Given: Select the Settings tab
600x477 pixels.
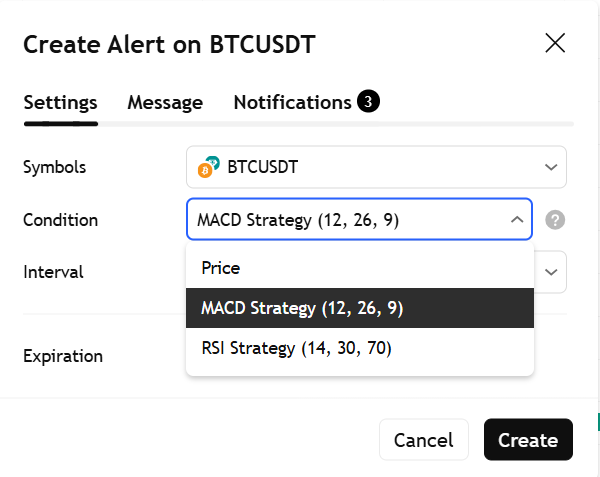Looking at the screenshot, I should (60, 102).
